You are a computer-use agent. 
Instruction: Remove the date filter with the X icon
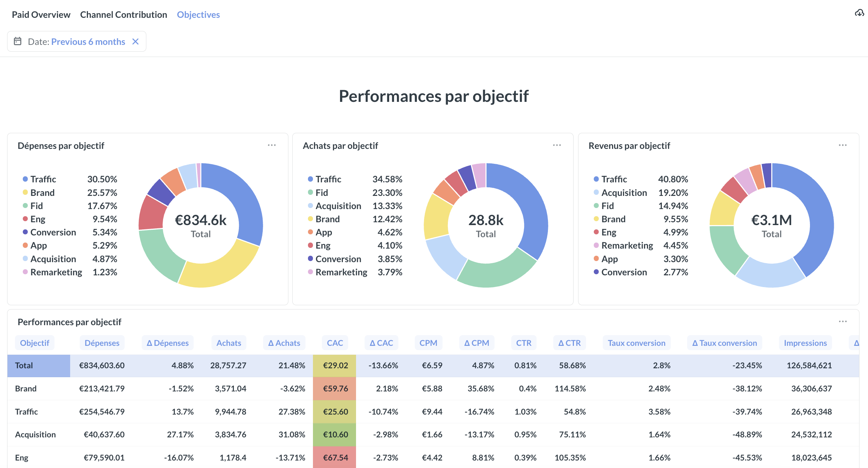[136, 41]
